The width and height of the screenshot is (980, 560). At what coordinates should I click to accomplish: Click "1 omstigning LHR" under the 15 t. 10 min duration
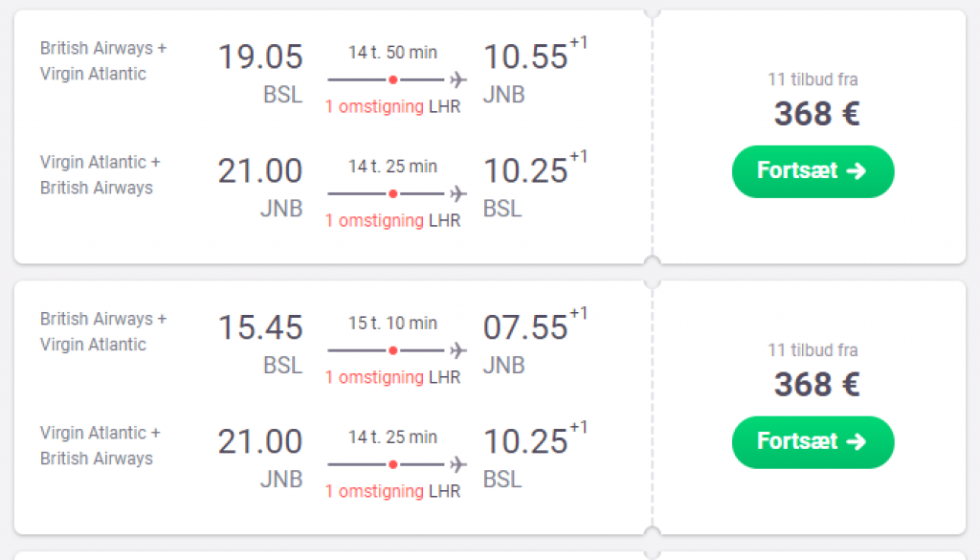tap(392, 377)
